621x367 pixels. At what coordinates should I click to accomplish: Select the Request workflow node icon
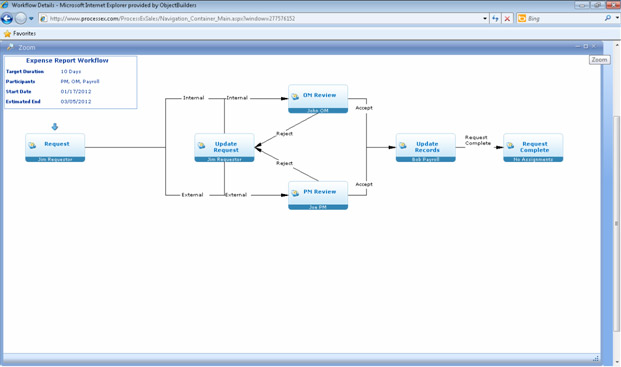tap(32, 145)
